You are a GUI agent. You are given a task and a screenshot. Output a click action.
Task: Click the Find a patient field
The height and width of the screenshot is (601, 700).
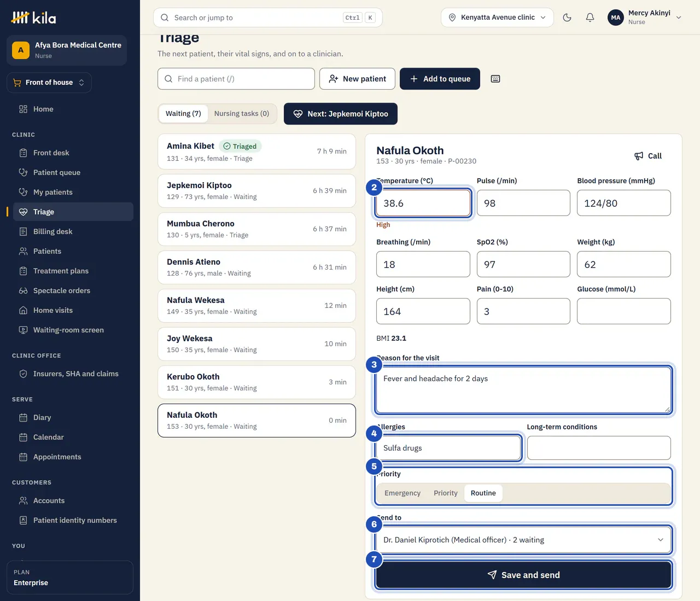coord(236,79)
